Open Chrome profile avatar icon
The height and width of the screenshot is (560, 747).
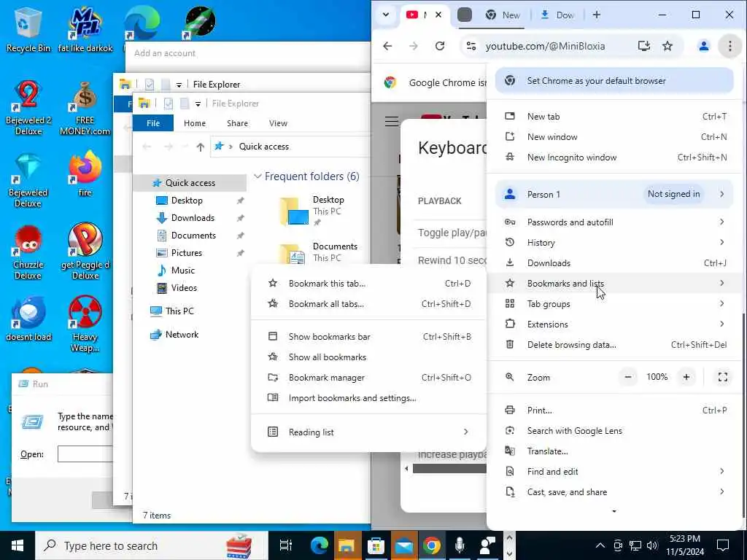click(x=704, y=46)
